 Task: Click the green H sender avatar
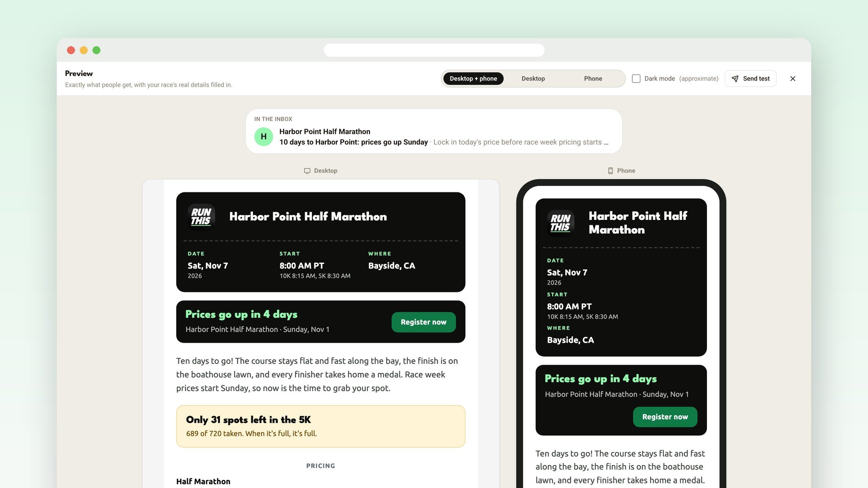click(x=264, y=136)
